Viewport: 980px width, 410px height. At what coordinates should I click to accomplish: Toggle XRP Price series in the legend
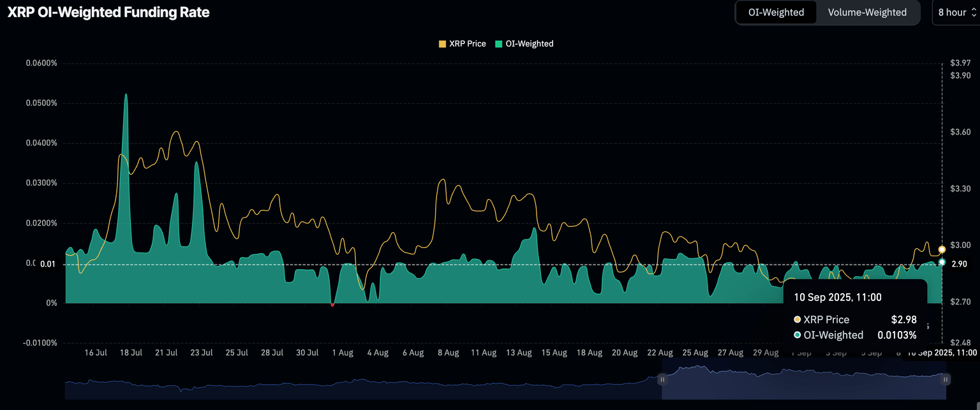[x=462, y=44]
